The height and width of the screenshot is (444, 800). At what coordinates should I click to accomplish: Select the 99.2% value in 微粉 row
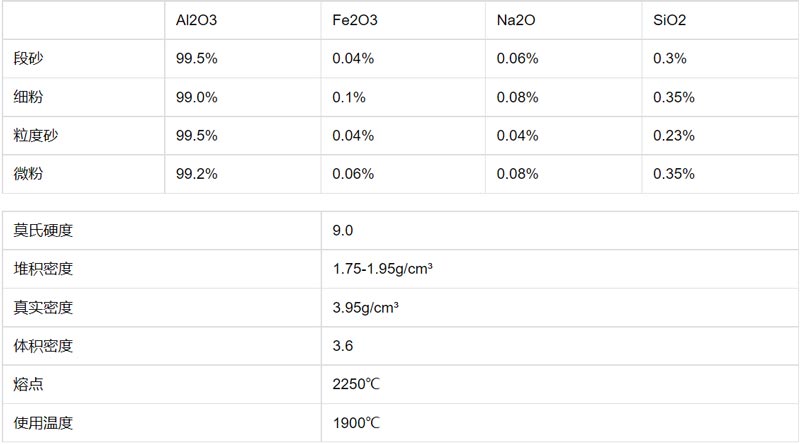(x=196, y=174)
